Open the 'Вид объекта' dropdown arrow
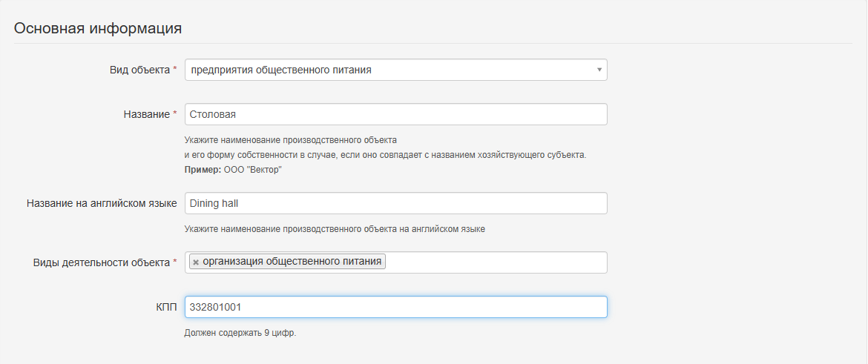The height and width of the screenshot is (364, 868). click(599, 70)
